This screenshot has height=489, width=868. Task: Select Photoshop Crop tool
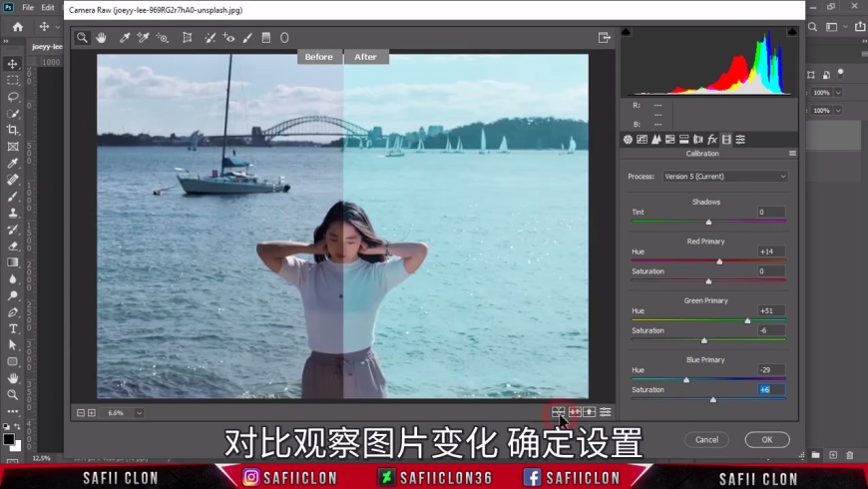click(x=13, y=130)
